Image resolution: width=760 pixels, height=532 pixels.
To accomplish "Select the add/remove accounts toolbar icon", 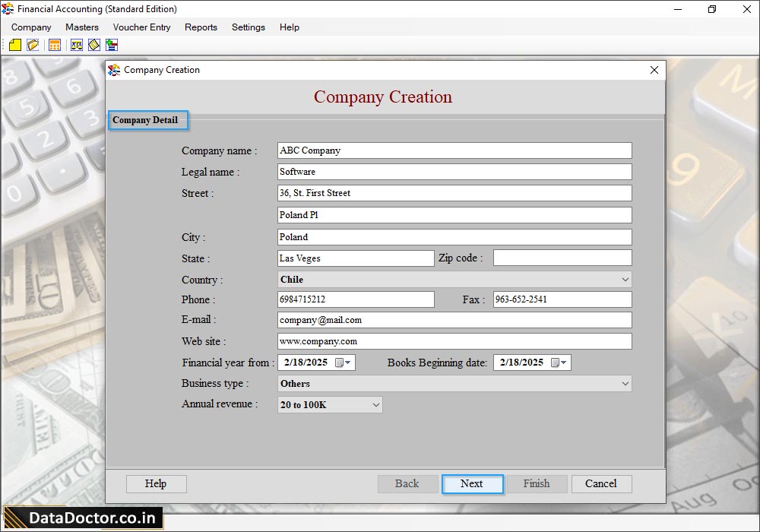I will [x=111, y=45].
